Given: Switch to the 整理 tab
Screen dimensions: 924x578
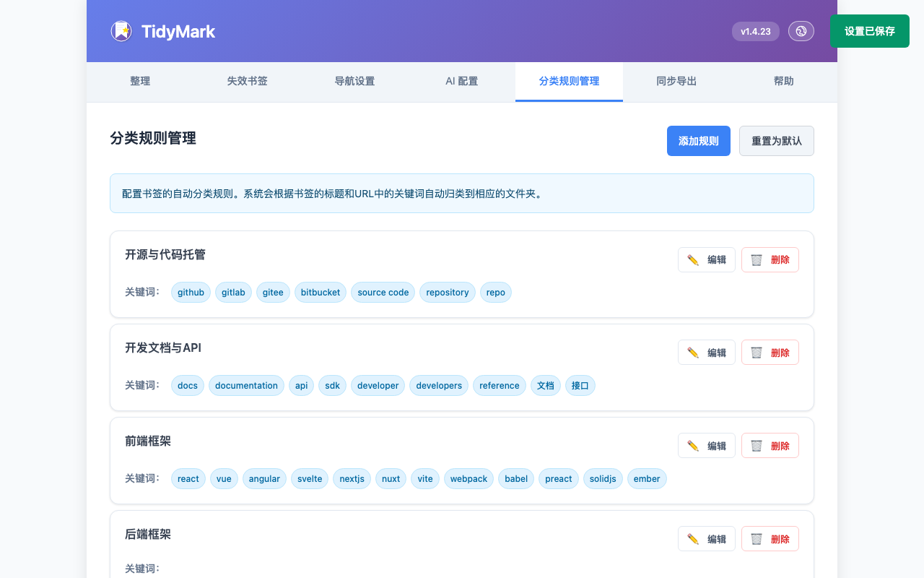Looking at the screenshot, I should (x=140, y=82).
